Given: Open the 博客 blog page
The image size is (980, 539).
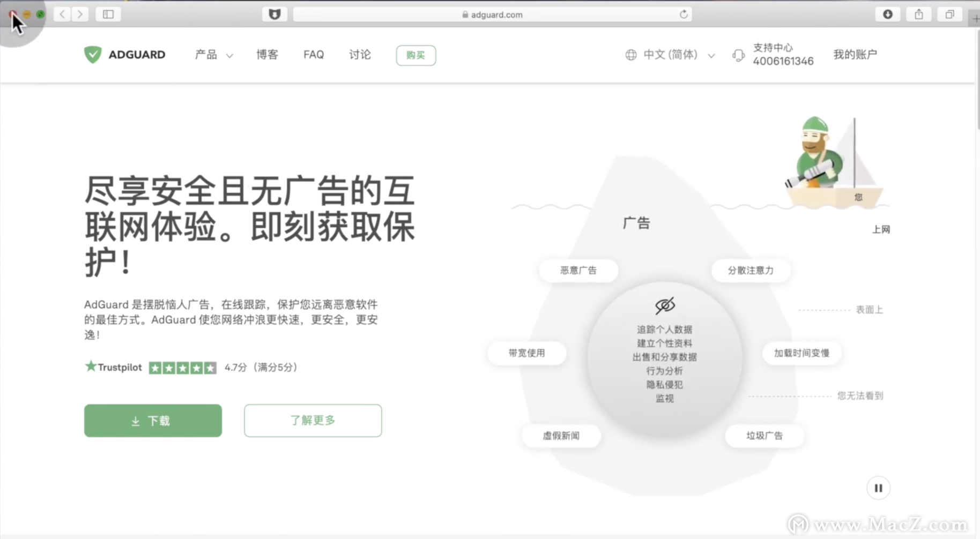Looking at the screenshot, I should pos(267,55).
